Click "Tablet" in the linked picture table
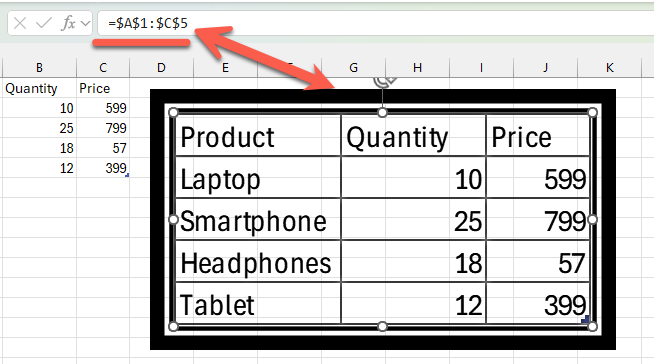The image size is (654, 364). [217, 305]
